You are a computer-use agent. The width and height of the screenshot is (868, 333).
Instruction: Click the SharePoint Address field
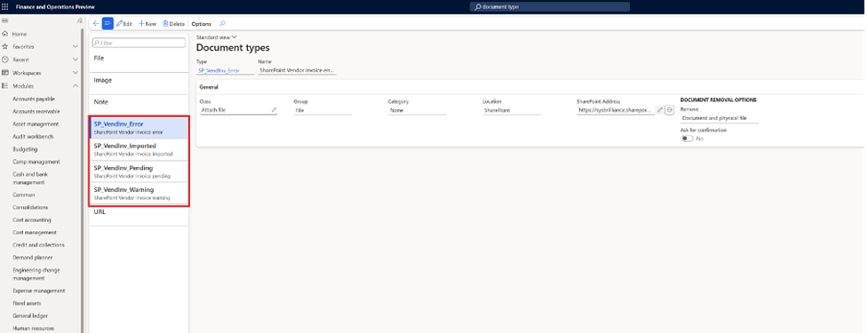(616, 111)
